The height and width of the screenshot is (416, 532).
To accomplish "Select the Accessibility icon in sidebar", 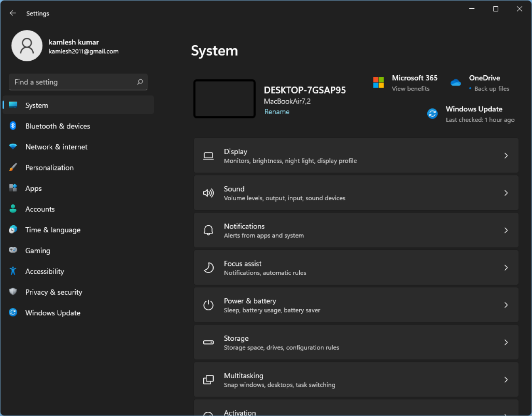I will [13, 271].
